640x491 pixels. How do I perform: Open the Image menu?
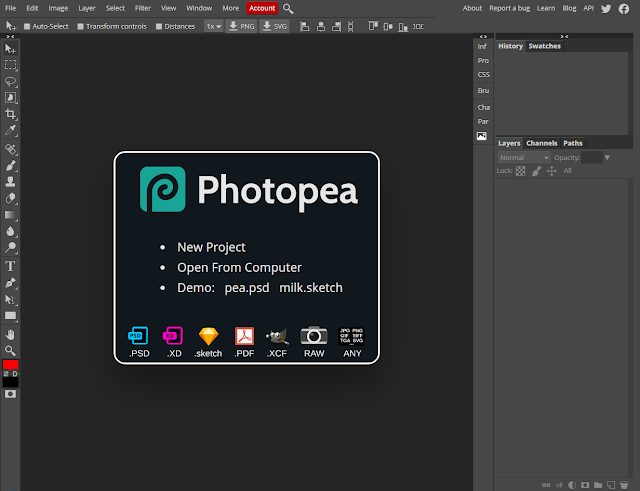click(58, 8)
